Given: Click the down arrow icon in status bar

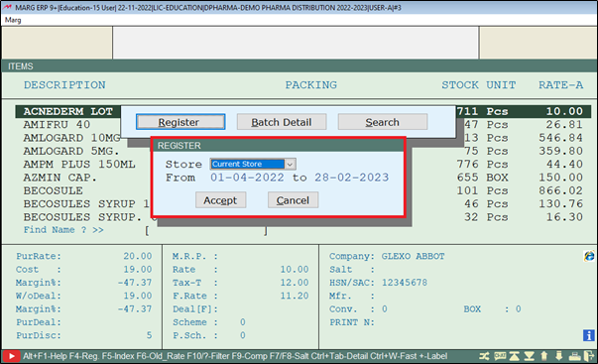Looking at the screenshot, I should (558, 356).
